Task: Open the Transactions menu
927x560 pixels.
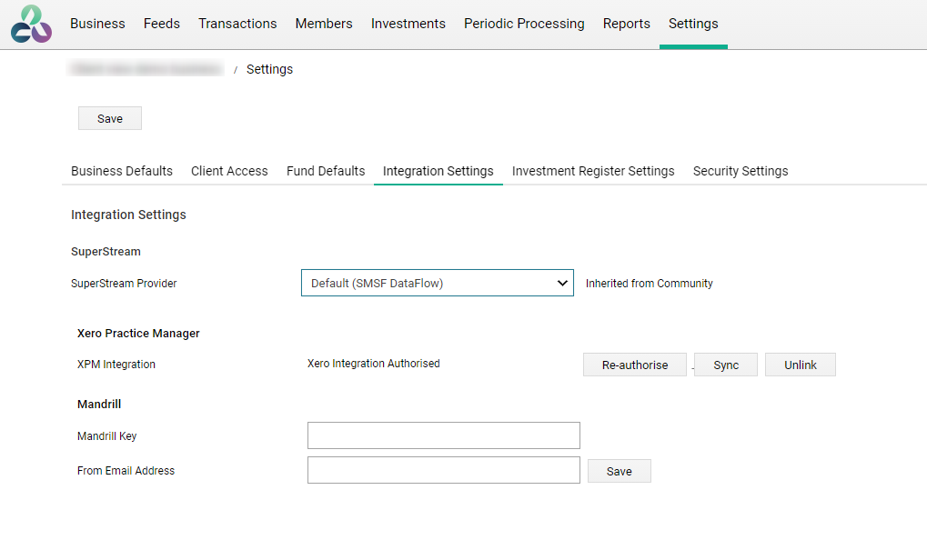Action: pos(237,24)
